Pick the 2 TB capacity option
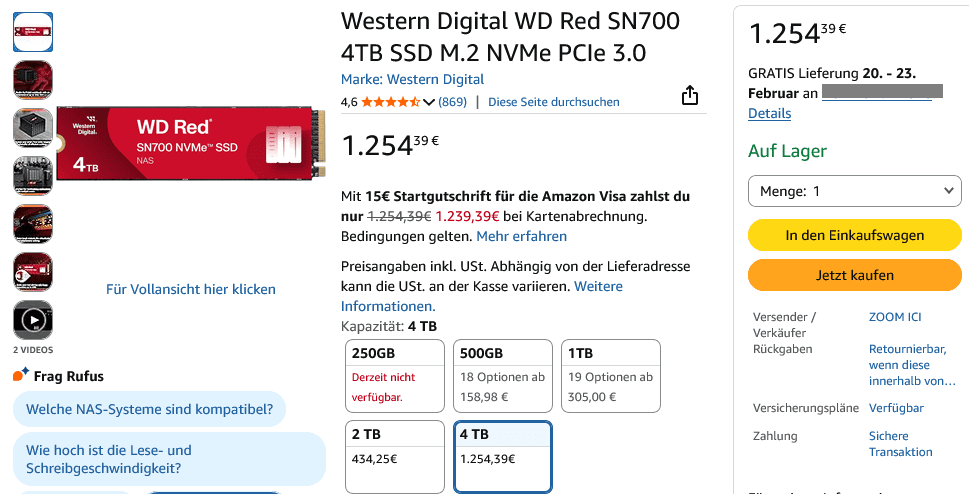 (393, 456)
